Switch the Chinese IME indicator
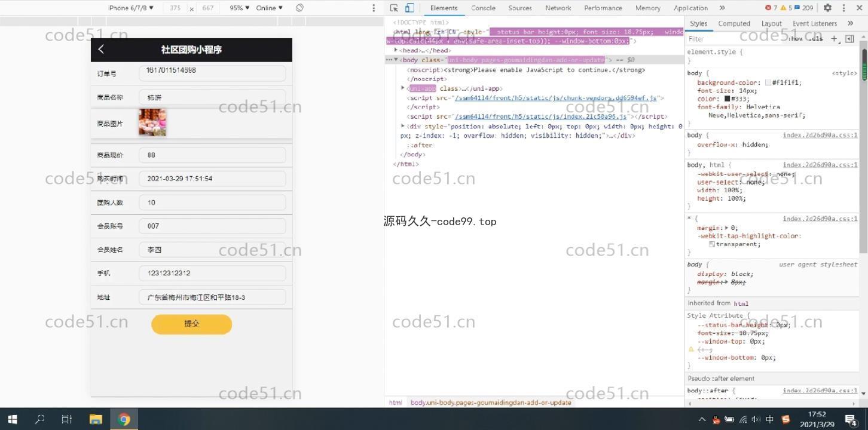868x430 pixels. coord(770,419)
